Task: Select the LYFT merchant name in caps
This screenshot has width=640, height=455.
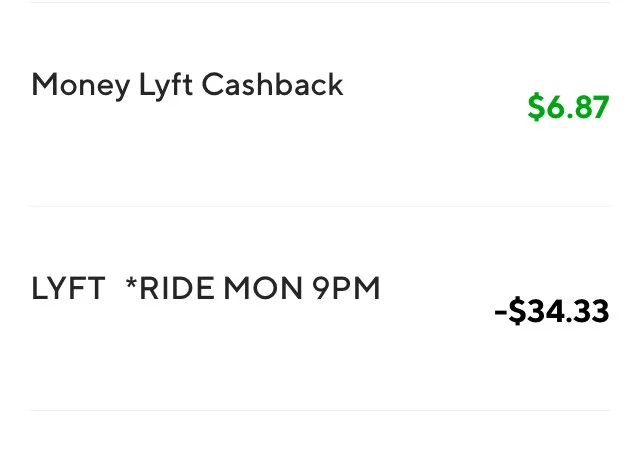Action: click(x=69, y=288)
